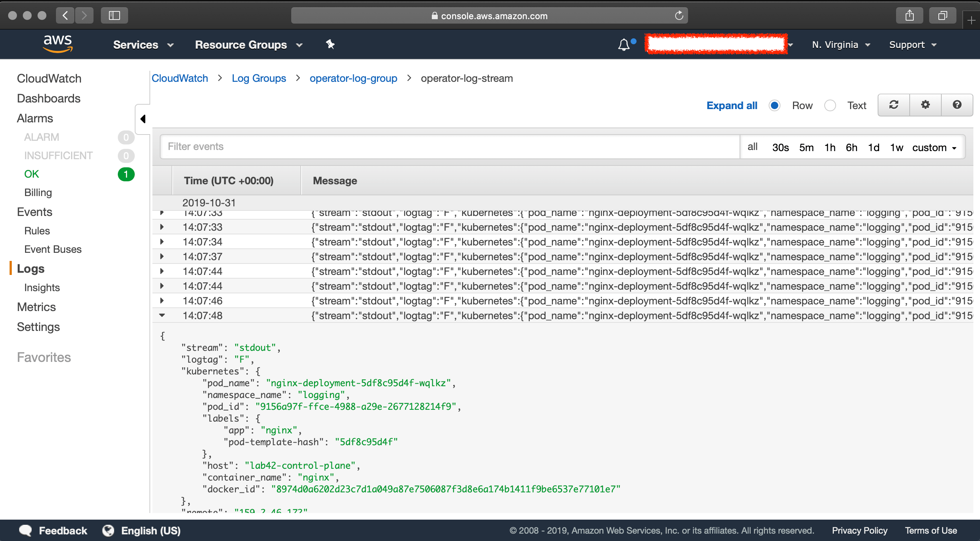
Task: Click the pin shortcut icon in navigation bar
Action: (x=330, y=45)
